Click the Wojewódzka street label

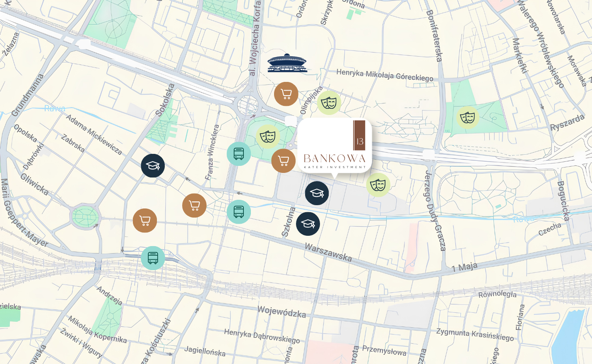click(x=282, y=312)
